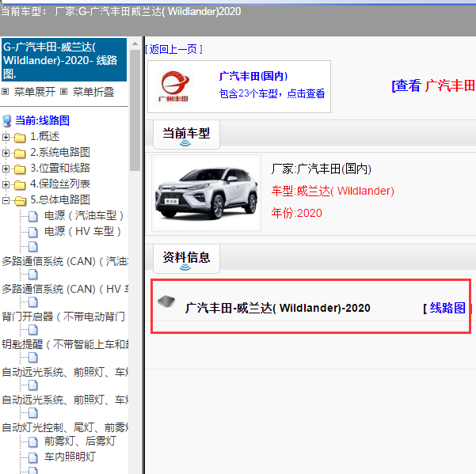The image size is (476, 474).
Task: Click the GAC Toyota brand logo
Action: pyautogui.click(x=174, y=86)
